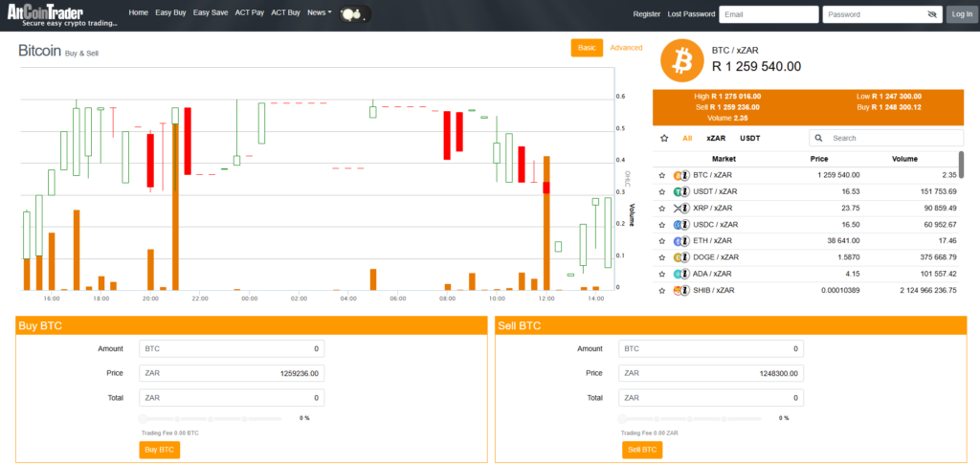Image resolution: width=980 pixels, height=465 pixels.
Task: Click the Sell BTC button
Action: pyautogui.click(x=642, y=450)
